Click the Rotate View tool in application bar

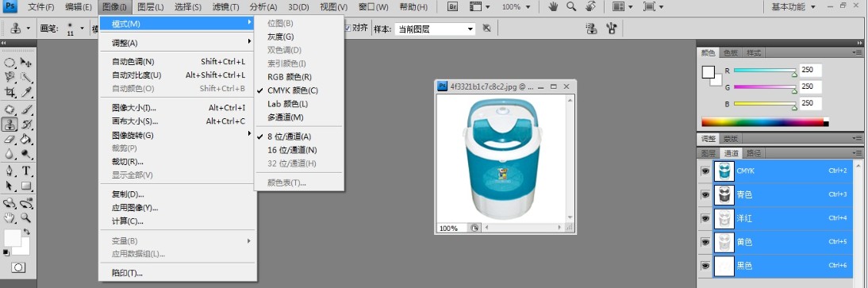(x=590, y=6)
